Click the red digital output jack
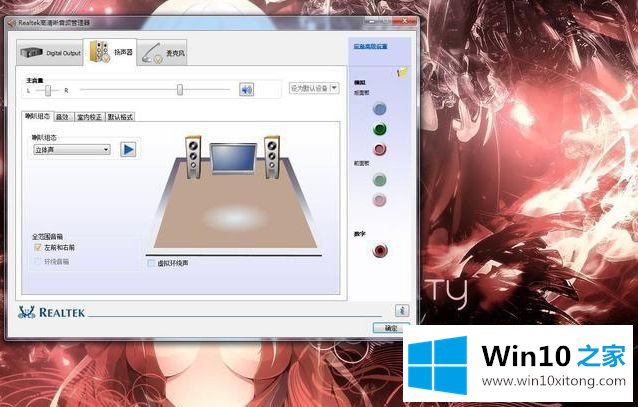The image size is (638, 407). point(380,250)
